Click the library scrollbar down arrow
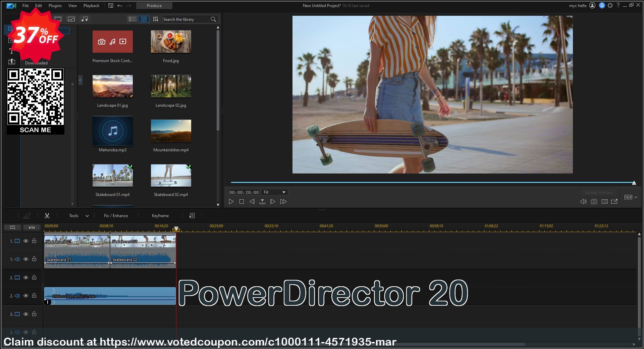The image size is (644, 349). pos(218,205)
